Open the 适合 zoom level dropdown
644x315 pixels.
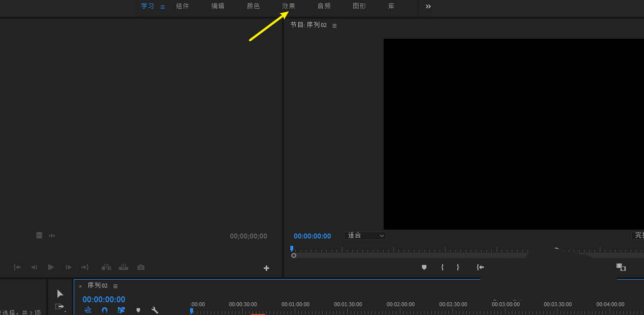[366, 236]
